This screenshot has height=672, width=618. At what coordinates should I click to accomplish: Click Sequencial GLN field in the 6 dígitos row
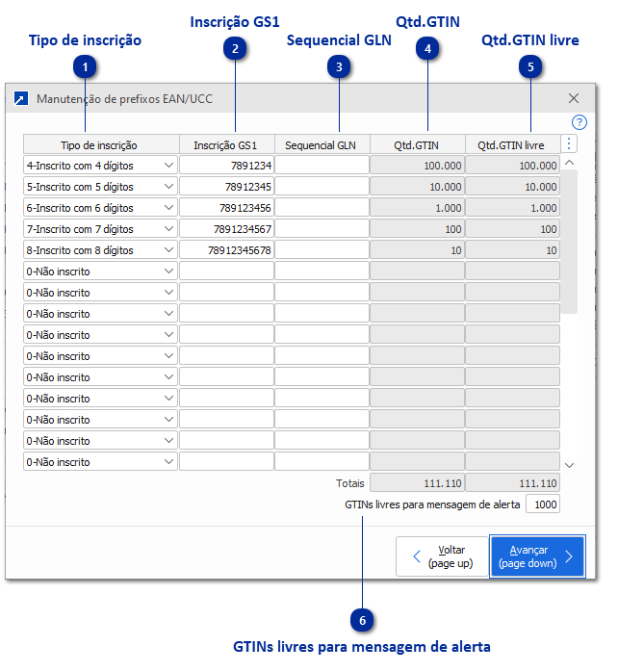coord(322,207)
